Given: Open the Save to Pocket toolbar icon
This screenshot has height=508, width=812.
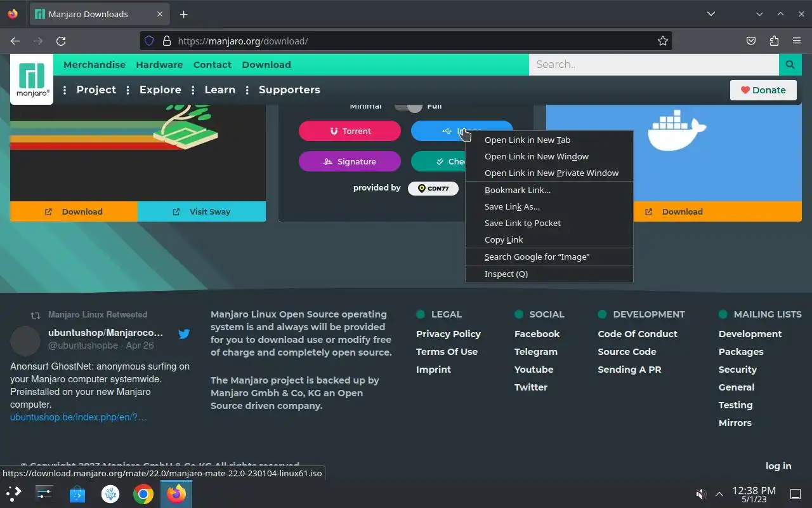Looking at the screenshot, I should (751, 41).
